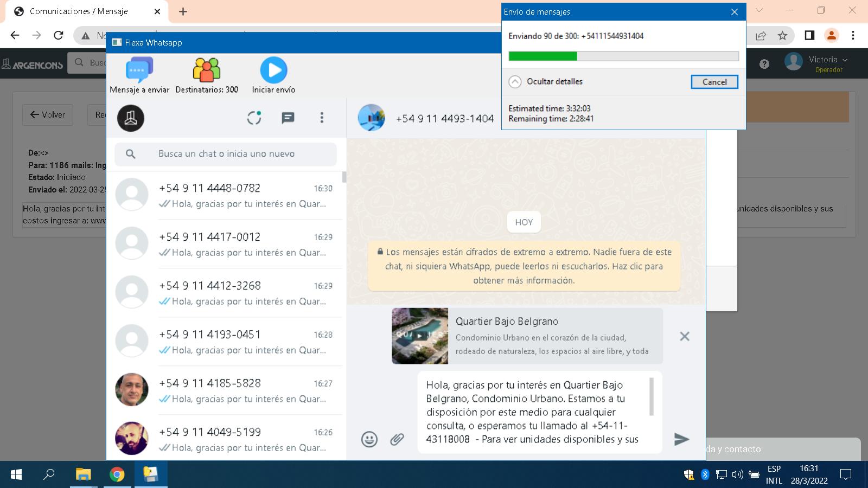
Task: Toggle Chrome side panel icon
Action: pyautogui.click(x=809, y=35)
